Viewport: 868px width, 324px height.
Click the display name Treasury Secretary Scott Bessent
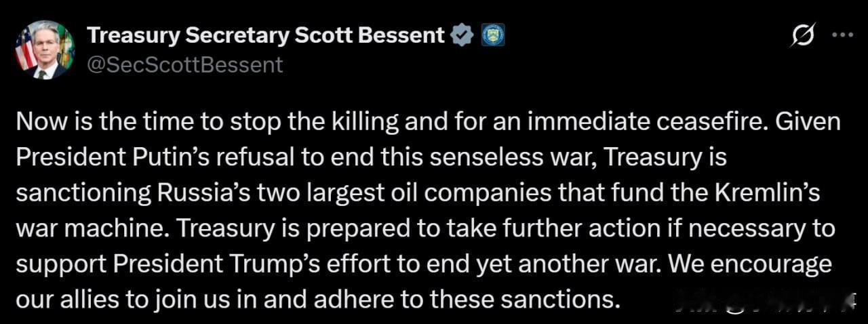pos(267,35)
